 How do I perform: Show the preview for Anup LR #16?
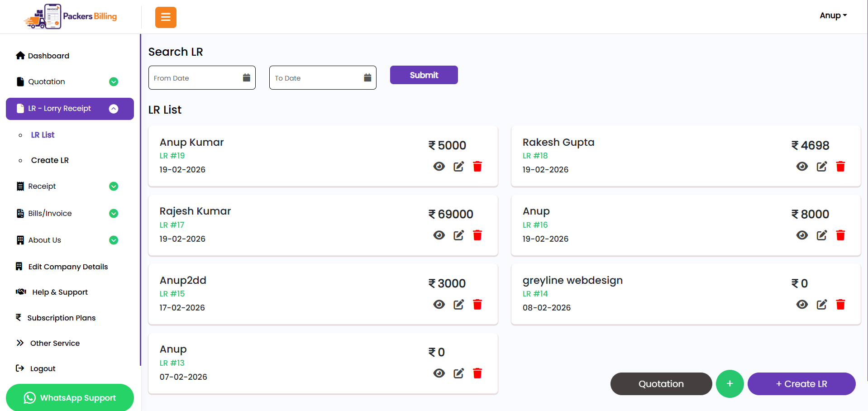click(x=802, y=235)
